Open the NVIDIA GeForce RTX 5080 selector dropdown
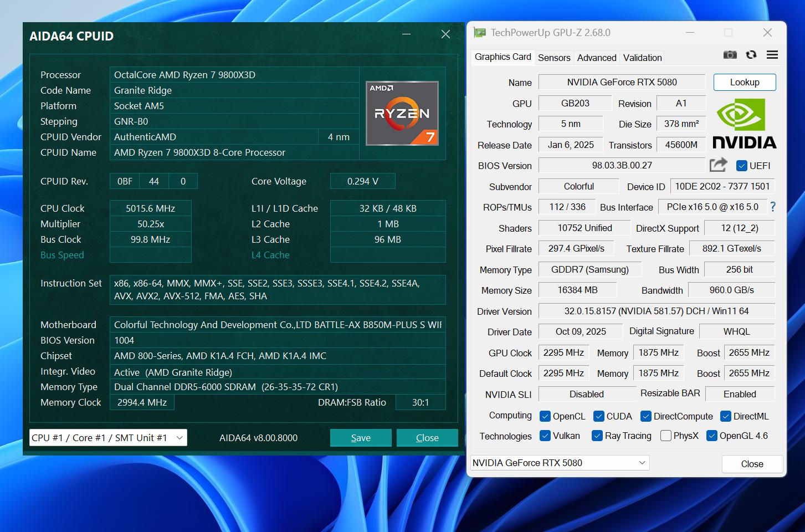This screenshot has height=532, width=805. pyautogui.click(x=642, y=463)
